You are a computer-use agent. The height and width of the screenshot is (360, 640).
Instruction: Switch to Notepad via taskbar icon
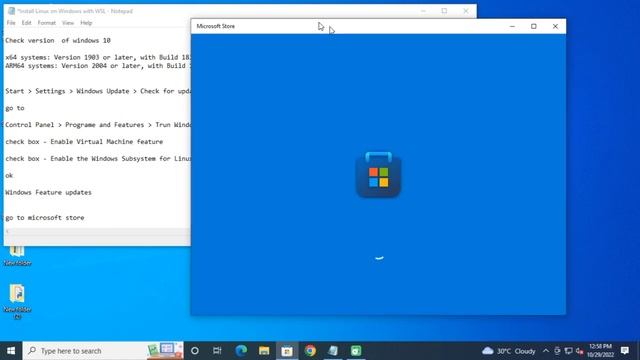[333, 351]
